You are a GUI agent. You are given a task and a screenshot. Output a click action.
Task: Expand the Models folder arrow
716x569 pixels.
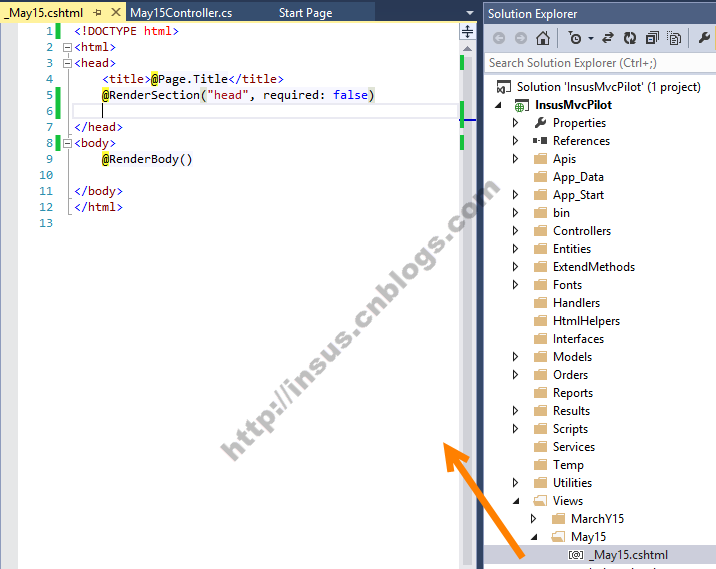coord(516,357)
